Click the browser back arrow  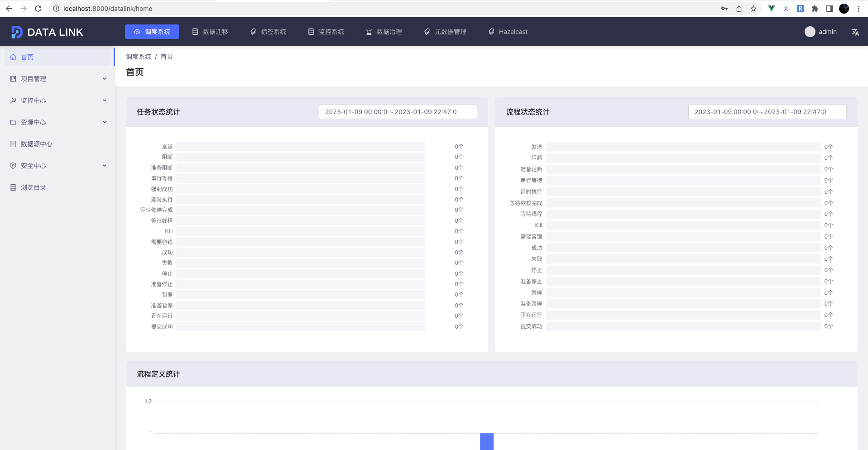pos(9,9)
